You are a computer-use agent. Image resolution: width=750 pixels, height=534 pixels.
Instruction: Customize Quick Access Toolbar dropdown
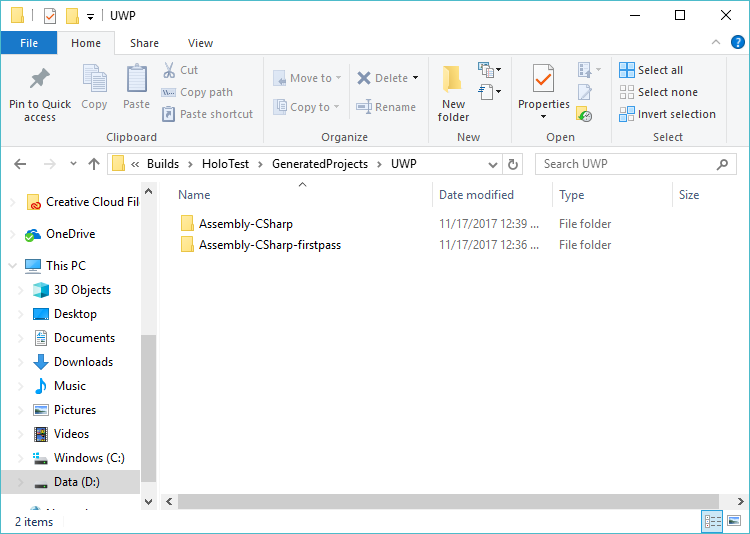[90, 17]
